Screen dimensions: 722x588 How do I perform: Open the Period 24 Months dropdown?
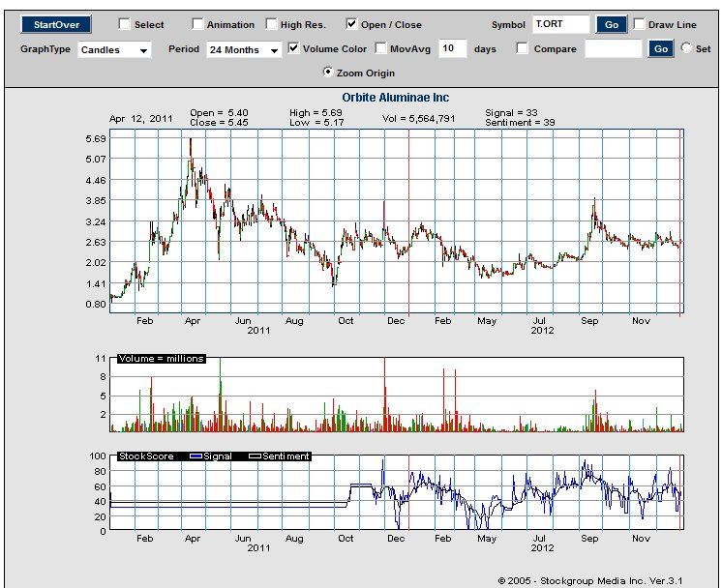point(244,49)
